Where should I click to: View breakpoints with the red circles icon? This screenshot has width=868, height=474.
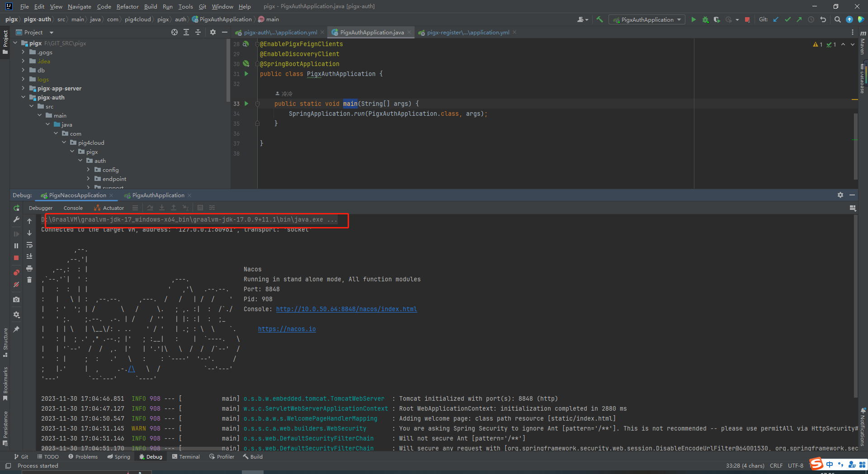pyautogui.click(x=16, y=272)
